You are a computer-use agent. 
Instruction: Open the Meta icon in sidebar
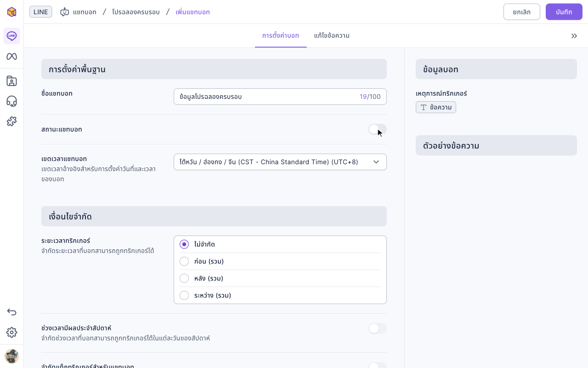click(x=11, y=57)
